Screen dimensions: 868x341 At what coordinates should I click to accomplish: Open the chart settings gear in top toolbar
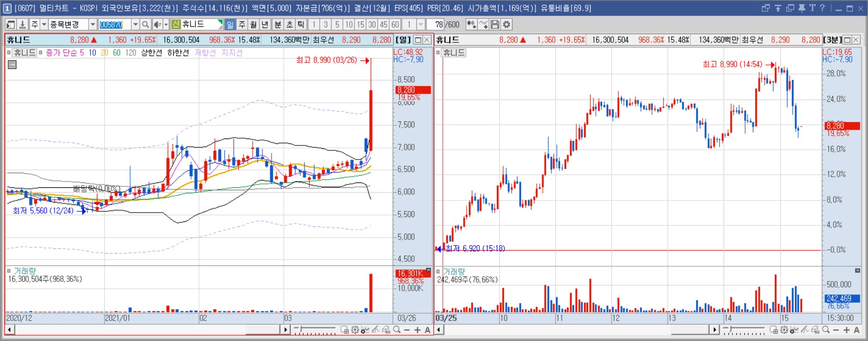[x=507, y=24]
